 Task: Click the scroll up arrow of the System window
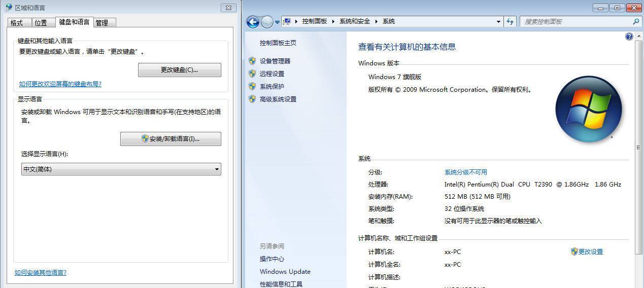[x=638, y=36]
